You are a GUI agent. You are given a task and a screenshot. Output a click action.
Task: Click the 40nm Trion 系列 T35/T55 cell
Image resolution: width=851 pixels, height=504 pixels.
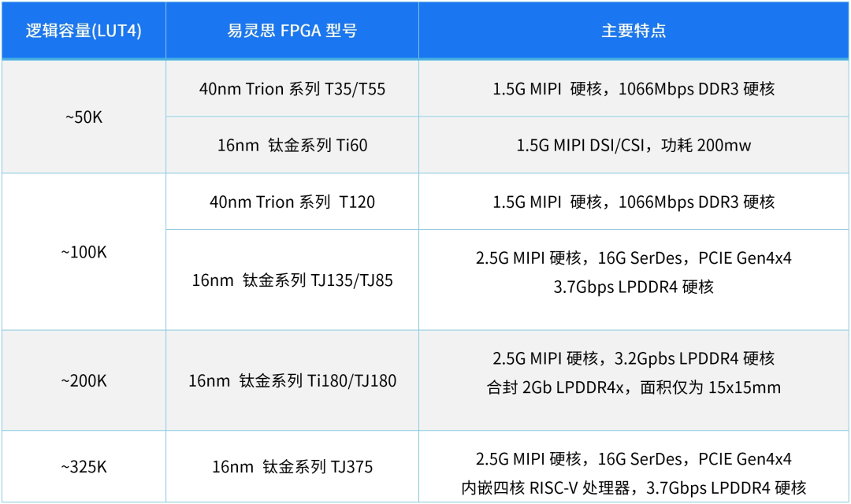coord(292,89)
